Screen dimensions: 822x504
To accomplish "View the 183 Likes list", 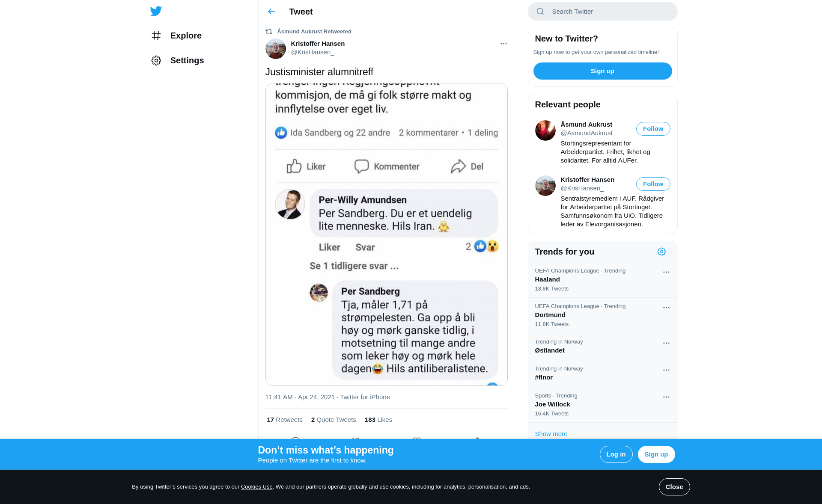I will pyautogui.click(x=378, y=420).
